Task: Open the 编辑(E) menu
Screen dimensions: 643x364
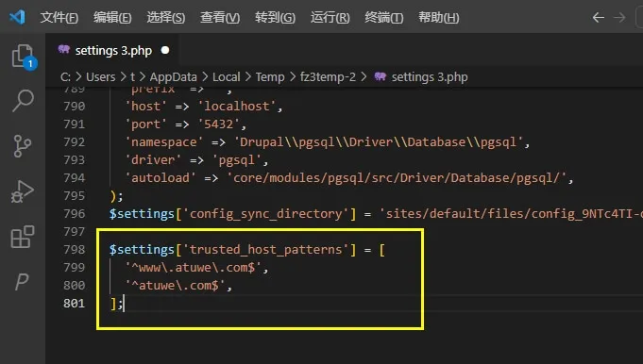Action: click(x=112, y=18)
